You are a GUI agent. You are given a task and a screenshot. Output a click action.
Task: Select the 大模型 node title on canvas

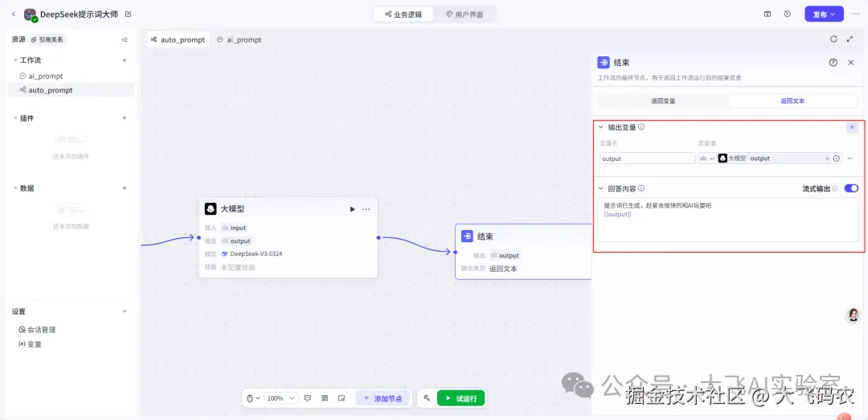[x=232, y=209]
